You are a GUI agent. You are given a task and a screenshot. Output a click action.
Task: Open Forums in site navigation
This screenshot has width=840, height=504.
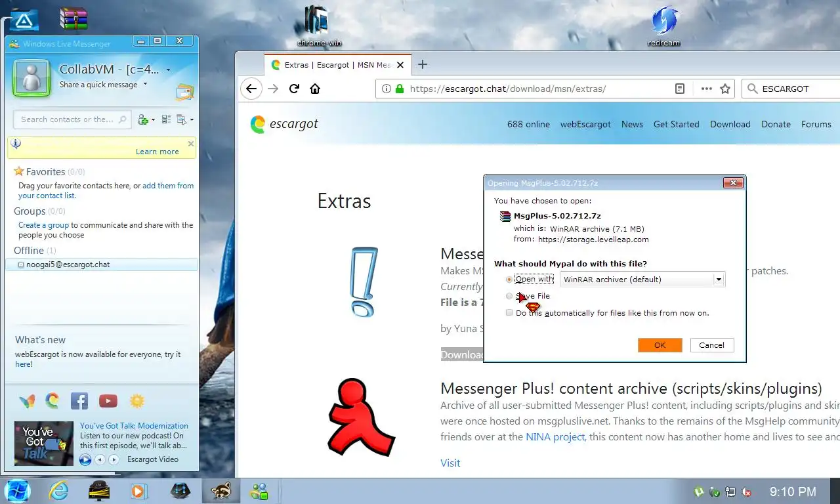[x=816, y=124]
